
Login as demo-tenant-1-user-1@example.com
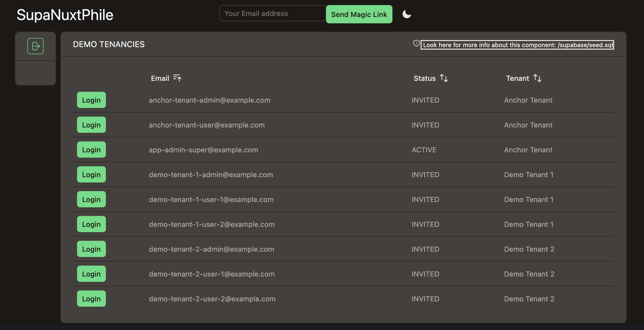pos(91,199)
